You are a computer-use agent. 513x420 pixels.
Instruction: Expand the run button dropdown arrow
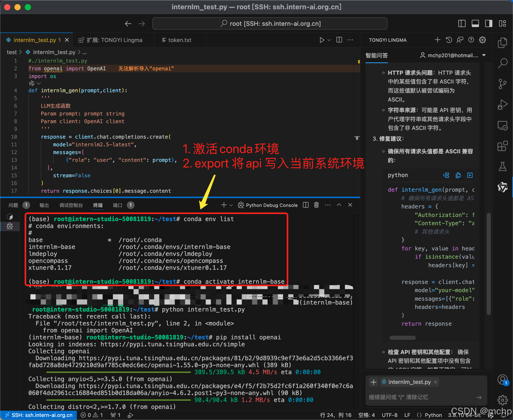[329, 40]
